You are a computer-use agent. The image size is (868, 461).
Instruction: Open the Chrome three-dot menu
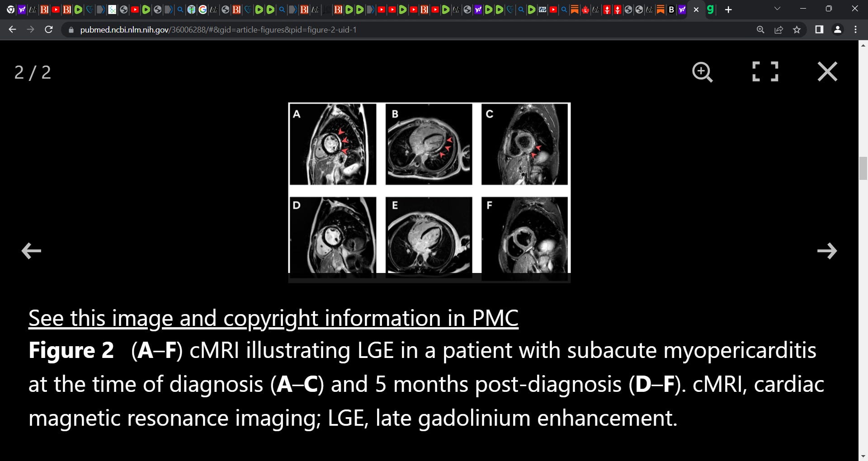point(855,30)
